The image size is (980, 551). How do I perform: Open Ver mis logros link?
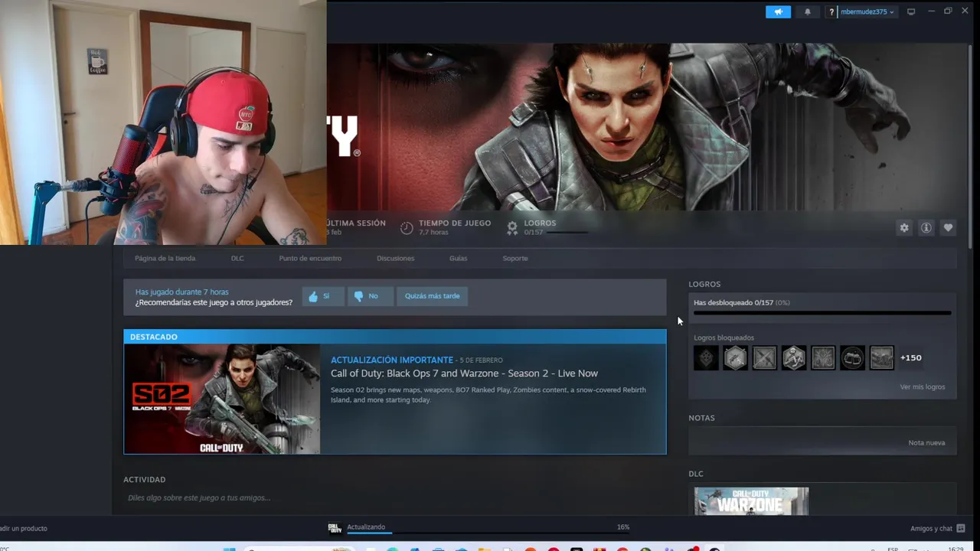[x=923, y=387]
